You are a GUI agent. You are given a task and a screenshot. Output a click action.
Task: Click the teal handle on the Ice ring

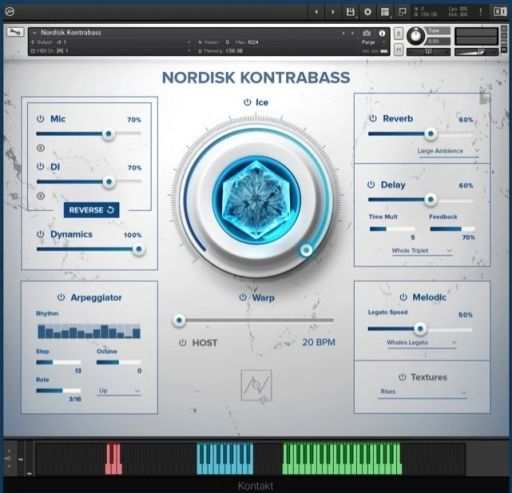pos(306,250)
